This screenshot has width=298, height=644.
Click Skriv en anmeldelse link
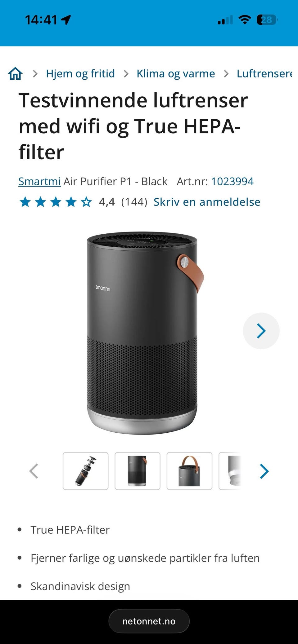207,202
